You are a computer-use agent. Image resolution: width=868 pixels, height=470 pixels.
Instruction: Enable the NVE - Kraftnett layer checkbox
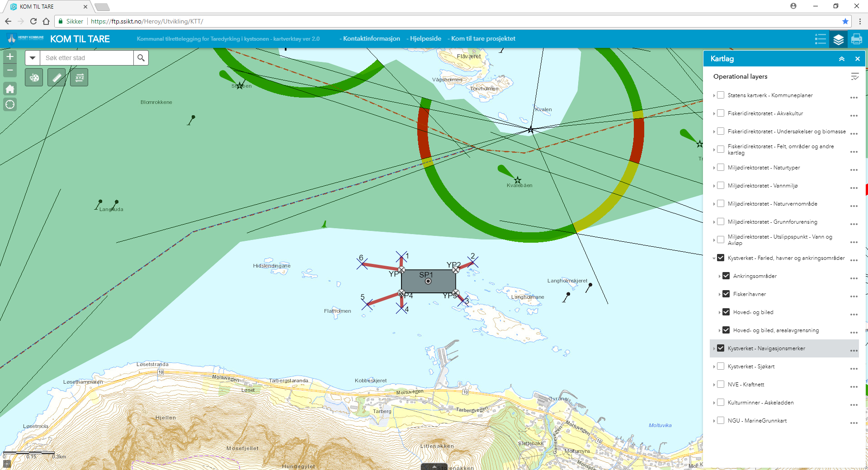[721, 385]
